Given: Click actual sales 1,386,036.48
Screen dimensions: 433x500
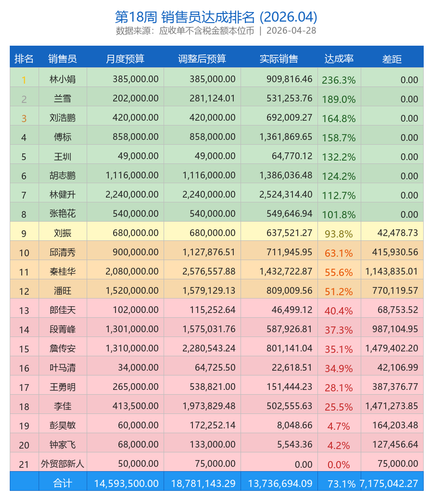Looking at the screenshot, I should click(286, 175).
